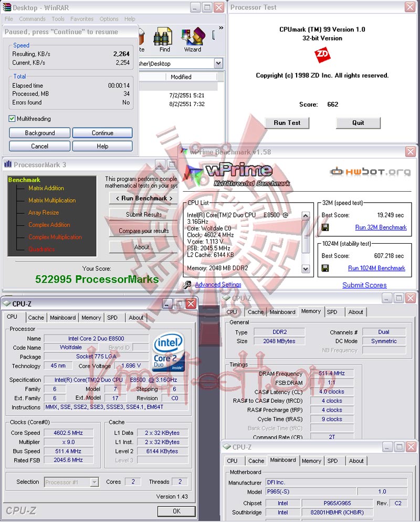This screenshot has width=420, height=522.
Task: Open the Commands menu
Action: (32, 19)
